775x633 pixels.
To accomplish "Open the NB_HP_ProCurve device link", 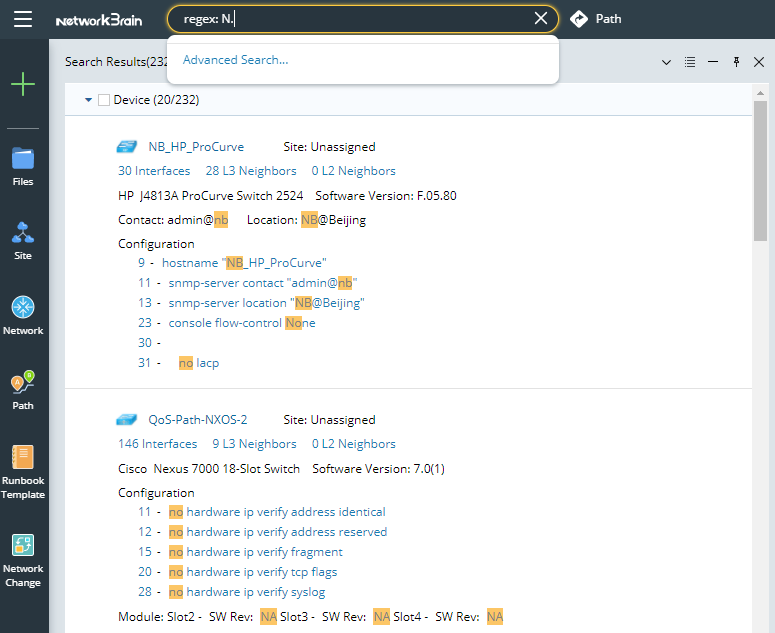I will 196,147.
